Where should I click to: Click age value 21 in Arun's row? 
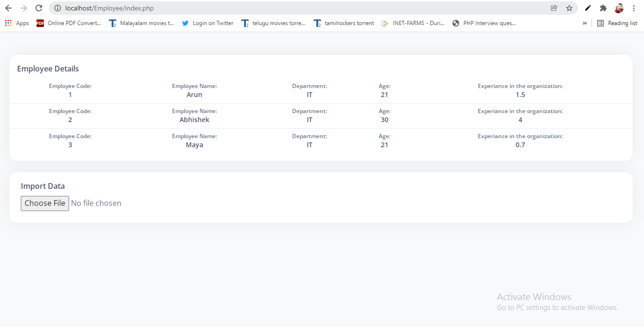pyautogui.click(x=384, y=95)
